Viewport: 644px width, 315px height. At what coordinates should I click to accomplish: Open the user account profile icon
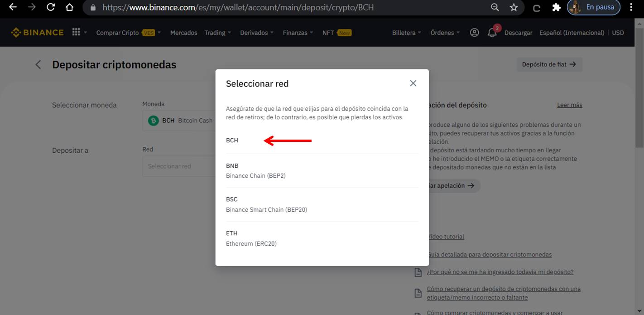[x=474, y=33]
